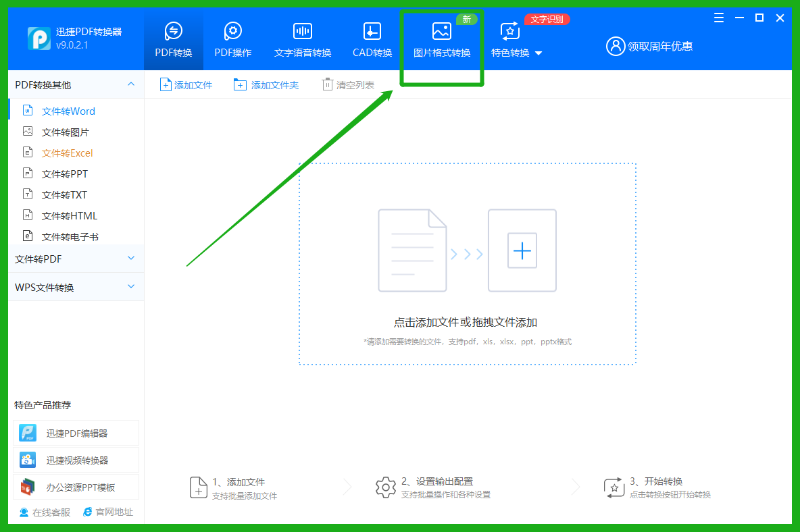Open the hamburger menu icon
This screenshot has width=800, height=532.
pyautogui.click(x=719, y=18)
